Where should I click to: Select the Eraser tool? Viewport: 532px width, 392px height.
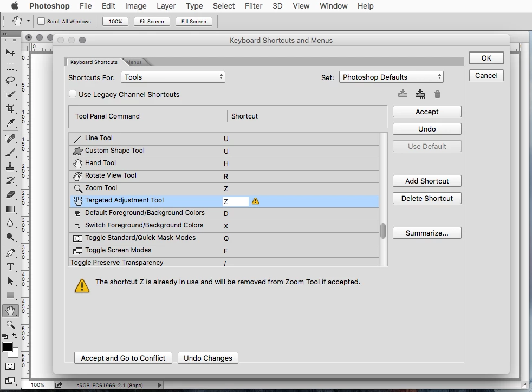10,194
